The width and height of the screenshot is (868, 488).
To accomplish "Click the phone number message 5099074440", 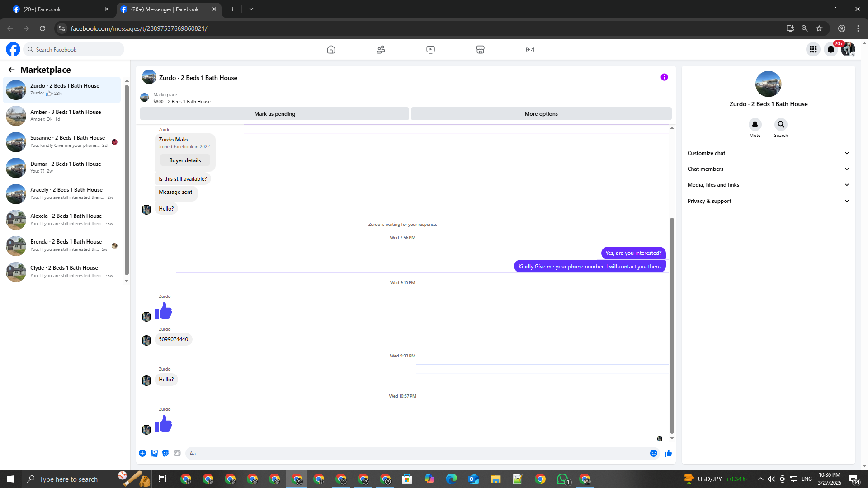I will [174, 339].
